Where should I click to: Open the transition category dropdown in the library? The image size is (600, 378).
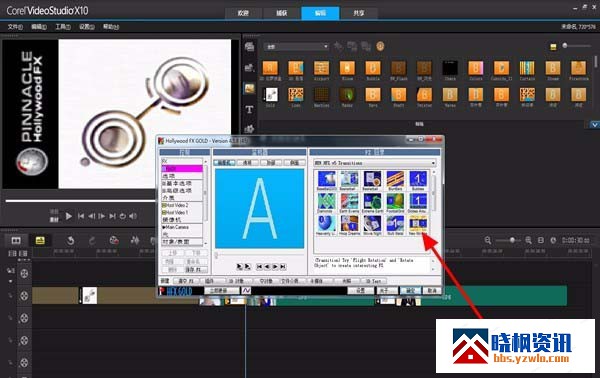tap(297, 47)
